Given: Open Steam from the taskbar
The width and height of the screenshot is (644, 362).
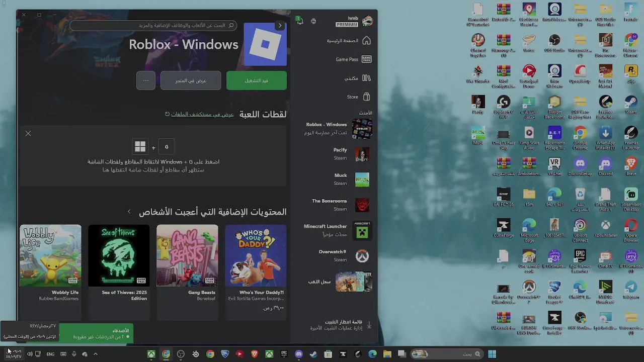Looking at the screenshot, I should coord(313,354).
